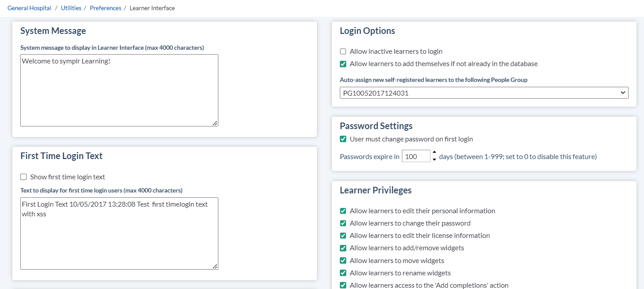Increase password expiry days with up arrow
Screen dimensions: 644x289
coord(434,152)
